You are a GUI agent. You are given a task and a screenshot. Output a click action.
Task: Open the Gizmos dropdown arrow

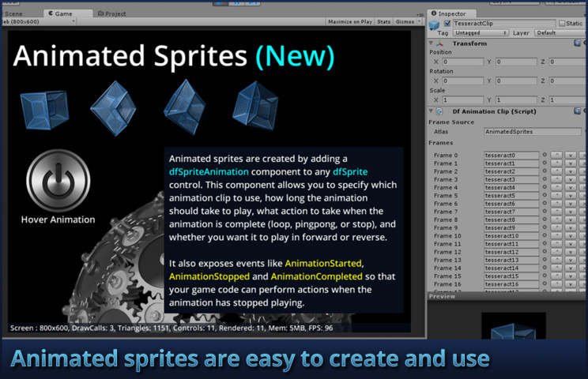[x=419, y=22]
